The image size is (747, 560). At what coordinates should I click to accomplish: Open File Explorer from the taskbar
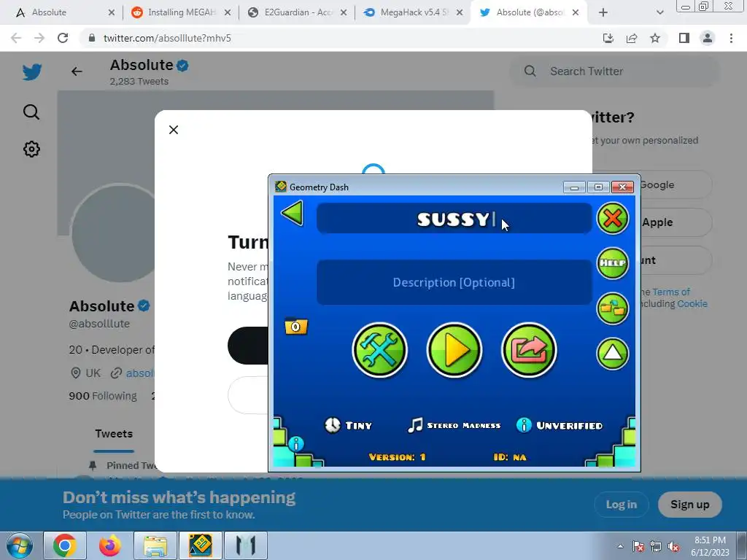155,545
